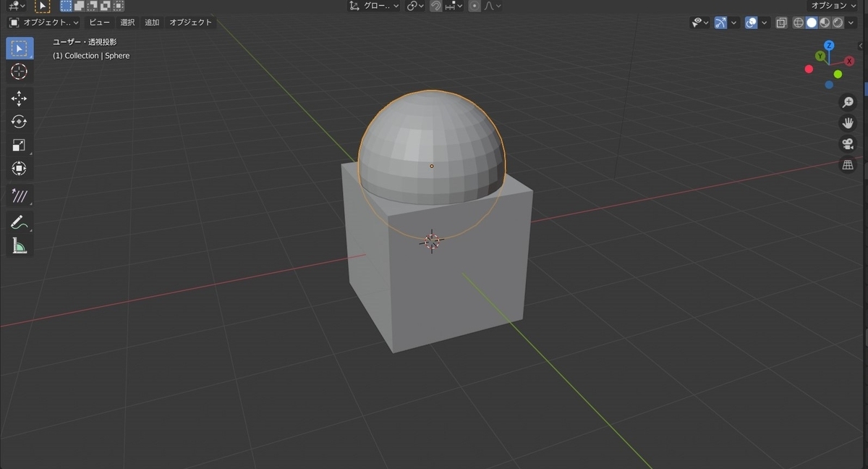Select the Select Box tool
The height and width of the screenshot is (469, 868).
[x=20, y=48]
